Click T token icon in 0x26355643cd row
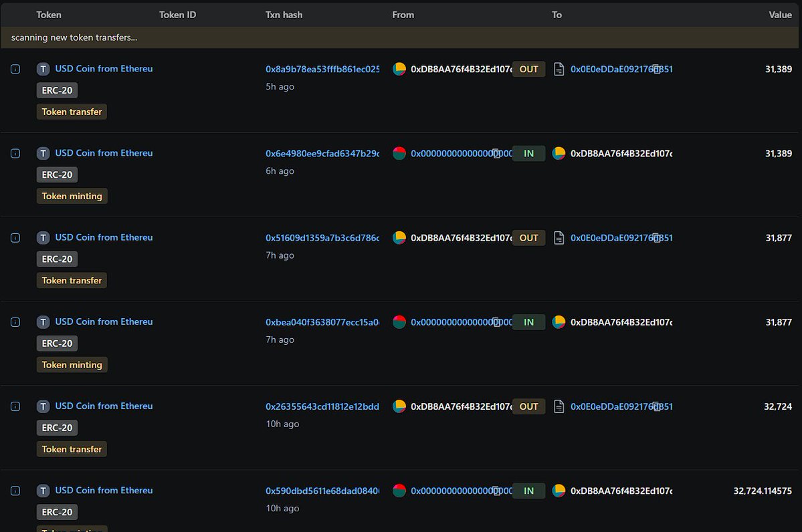Image resolution: width=802 pixels, height=532 pixels. [43, 406]
